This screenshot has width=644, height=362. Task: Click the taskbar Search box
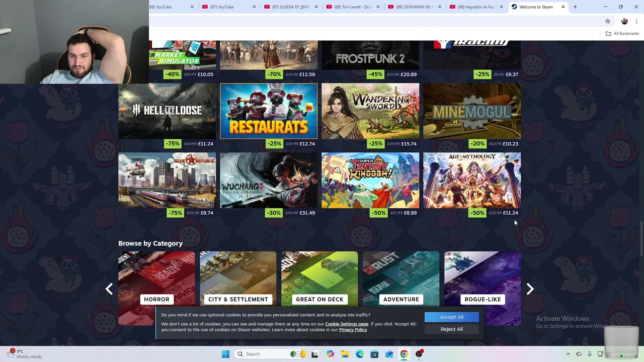tap(271, 354)
